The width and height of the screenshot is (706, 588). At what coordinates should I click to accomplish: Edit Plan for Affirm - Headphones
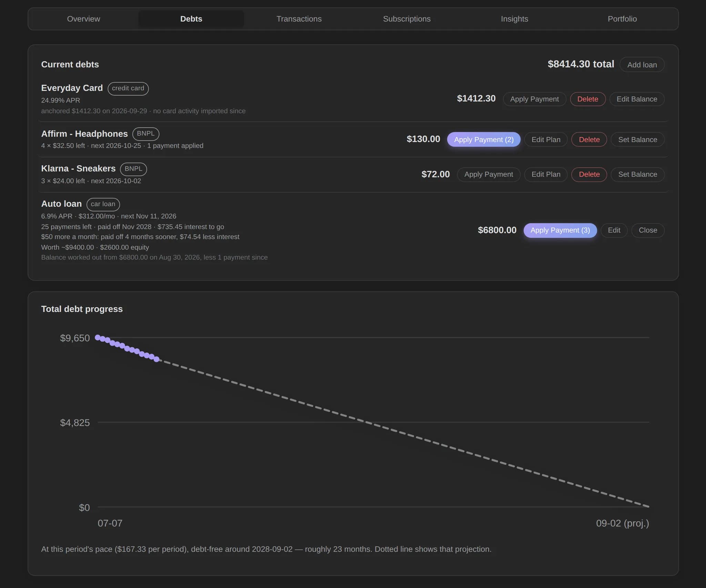click(x=546, y=140)
